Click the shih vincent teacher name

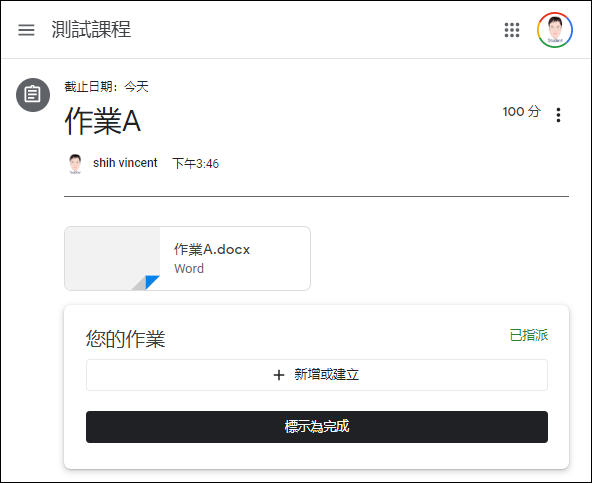point(125,163)
